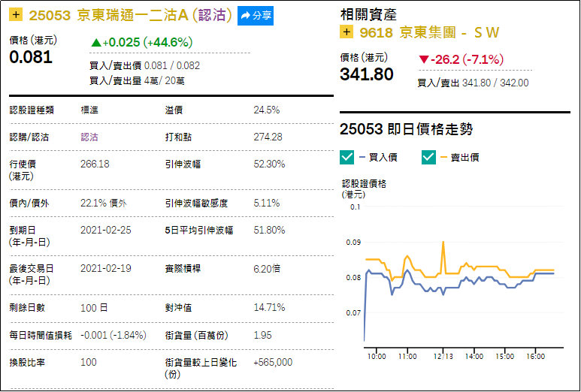This screenshot has height=392, width=581.
Task: Select 對沖值 value 14.71%
Action: (x=269, y=308)
